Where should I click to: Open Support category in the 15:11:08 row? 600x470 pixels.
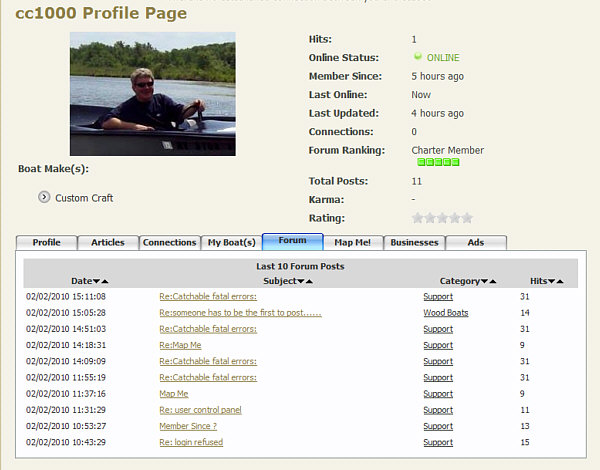click(x=438, y=297)
